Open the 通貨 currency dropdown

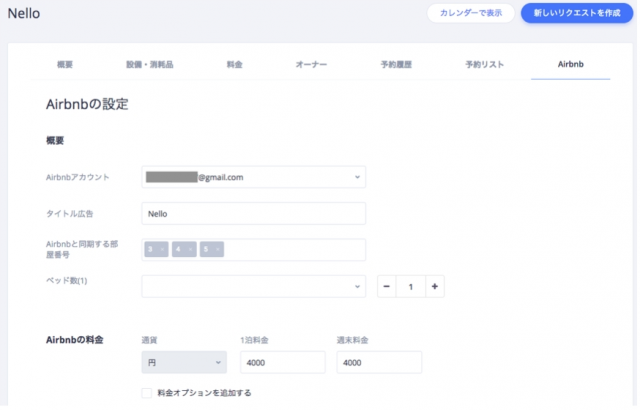(x=184, y=362)
